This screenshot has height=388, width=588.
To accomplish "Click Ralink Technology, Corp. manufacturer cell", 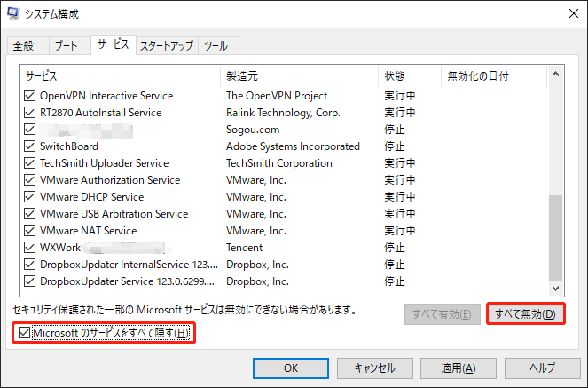I will coord(283,113).
